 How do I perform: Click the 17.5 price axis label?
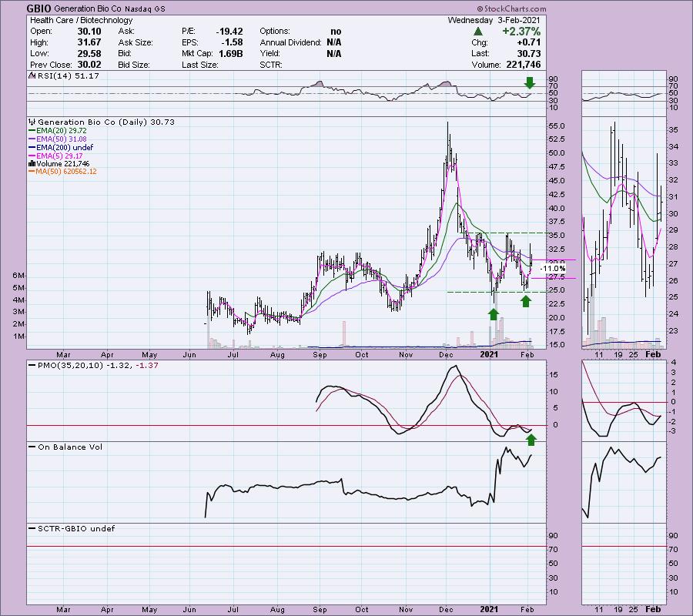tap(557, 331)
